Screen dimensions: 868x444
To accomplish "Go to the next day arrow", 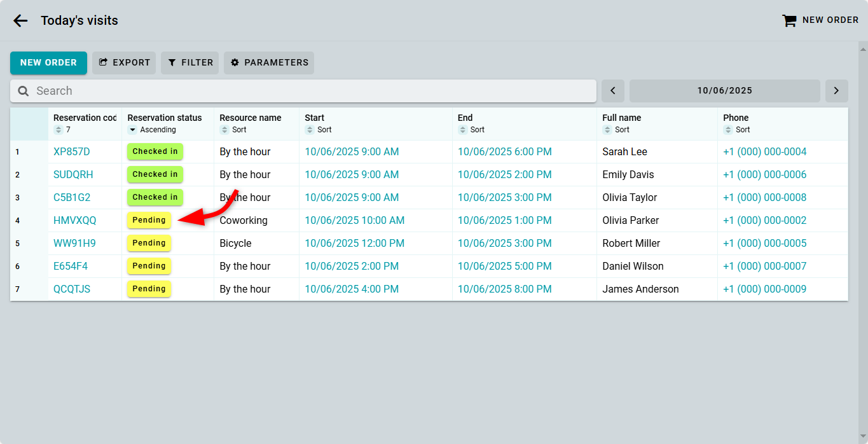I will tap(836, 91).
